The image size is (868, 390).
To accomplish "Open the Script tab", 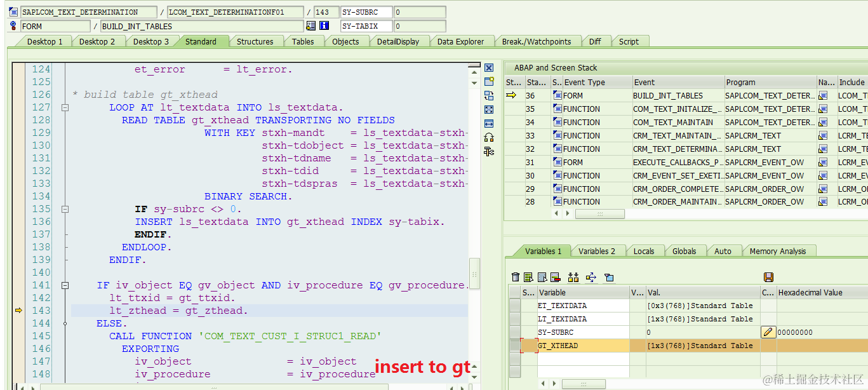I will [x=629, y=42].
